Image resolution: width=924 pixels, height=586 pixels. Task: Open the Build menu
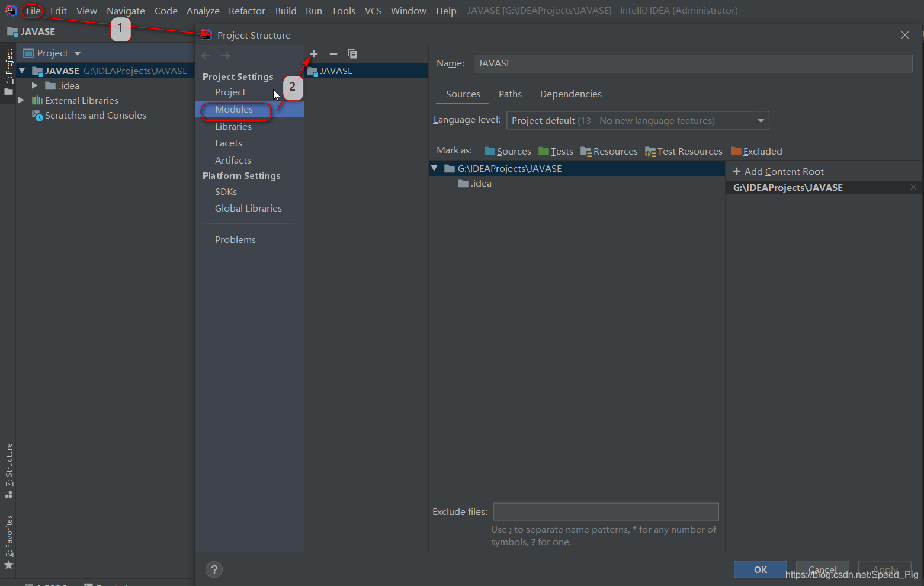[285, 11]
